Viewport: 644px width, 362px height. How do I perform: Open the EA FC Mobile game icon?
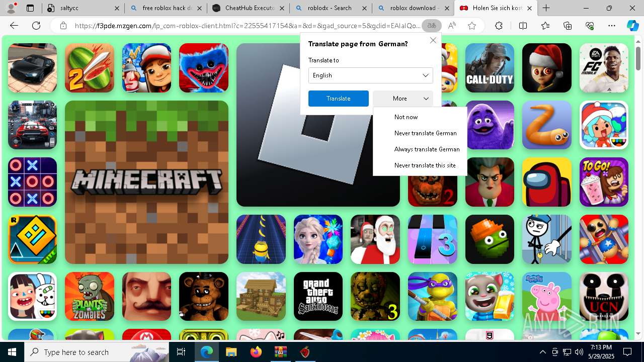604,68
